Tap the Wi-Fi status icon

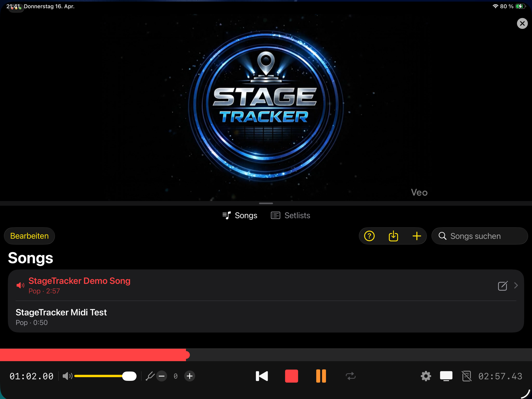pyautogui.click(x=495, y=6)
